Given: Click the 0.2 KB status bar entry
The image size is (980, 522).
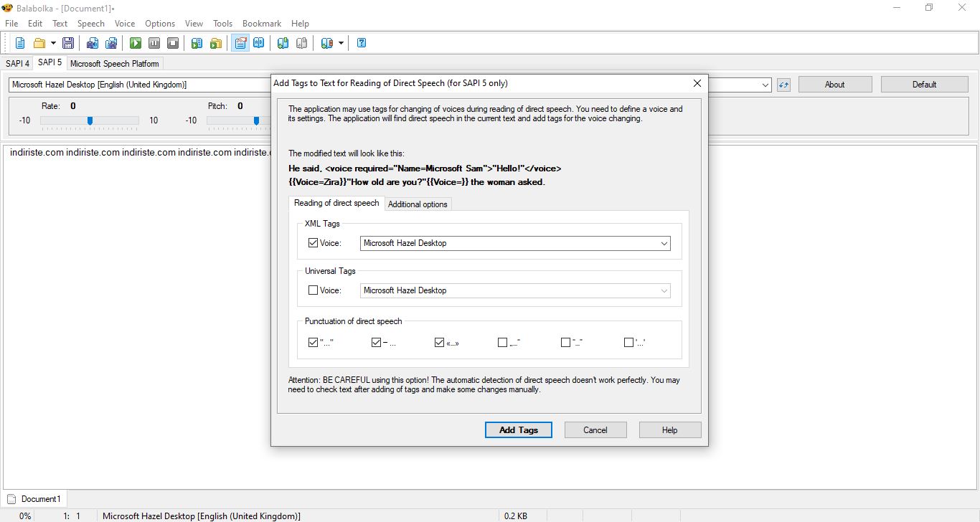Looking at the screenshot, I should pos(514,516).
